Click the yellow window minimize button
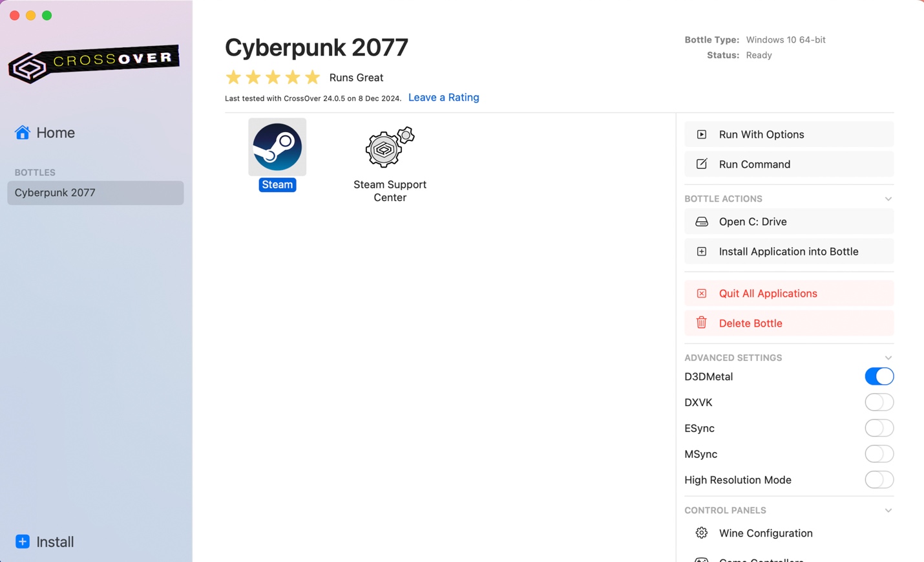Screen dimensions: 924x562 [x=31, y=16]
